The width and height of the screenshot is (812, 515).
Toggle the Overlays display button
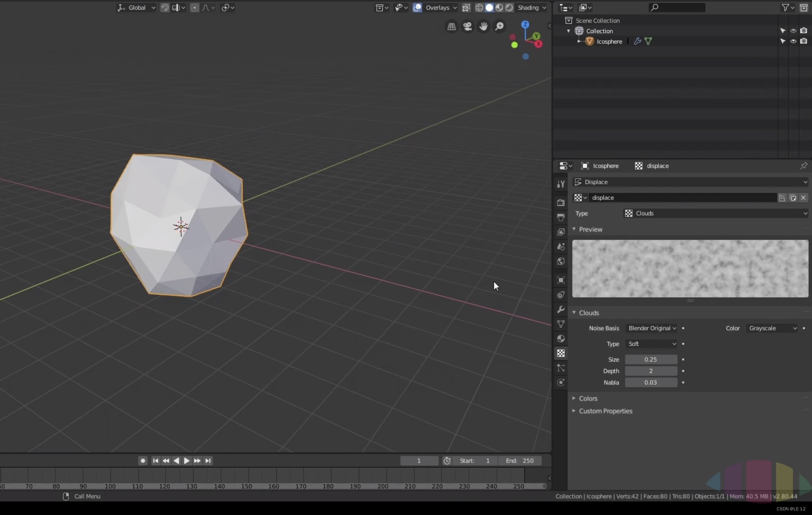coord(417,8)
